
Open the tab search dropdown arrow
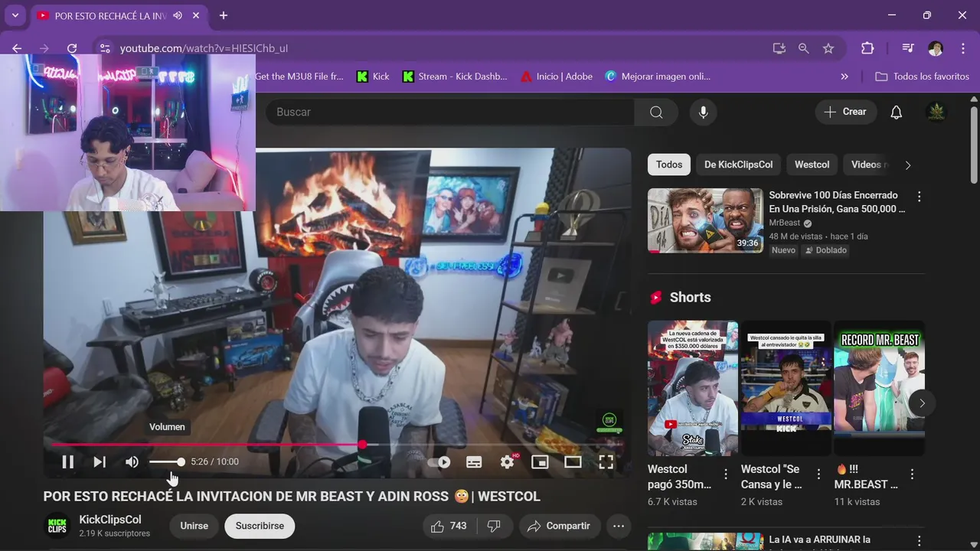[x=15, y=15]
